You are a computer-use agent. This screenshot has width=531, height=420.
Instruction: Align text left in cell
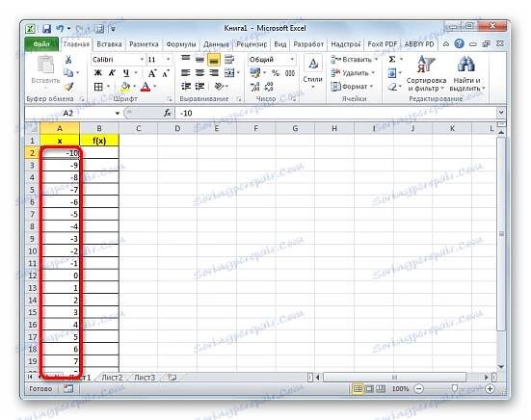(185, 73)
